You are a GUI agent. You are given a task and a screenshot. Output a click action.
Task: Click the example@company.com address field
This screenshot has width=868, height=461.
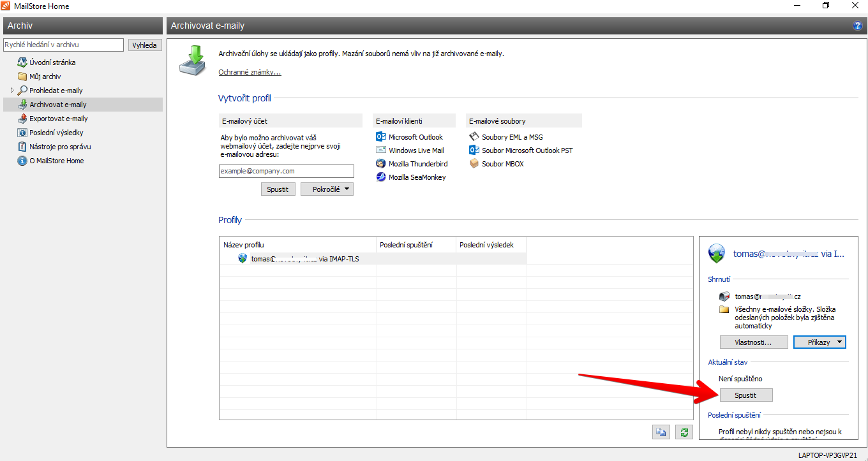point(286,171)
